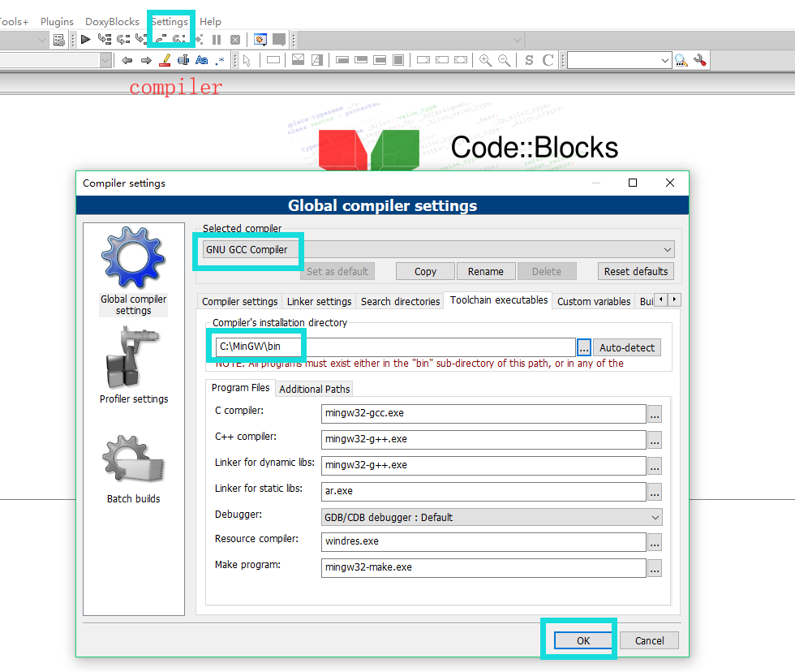The width and height of the screenshot is (795, 672).
Task: Click the Jump forward arrow icon
Action: coord(146,61)
